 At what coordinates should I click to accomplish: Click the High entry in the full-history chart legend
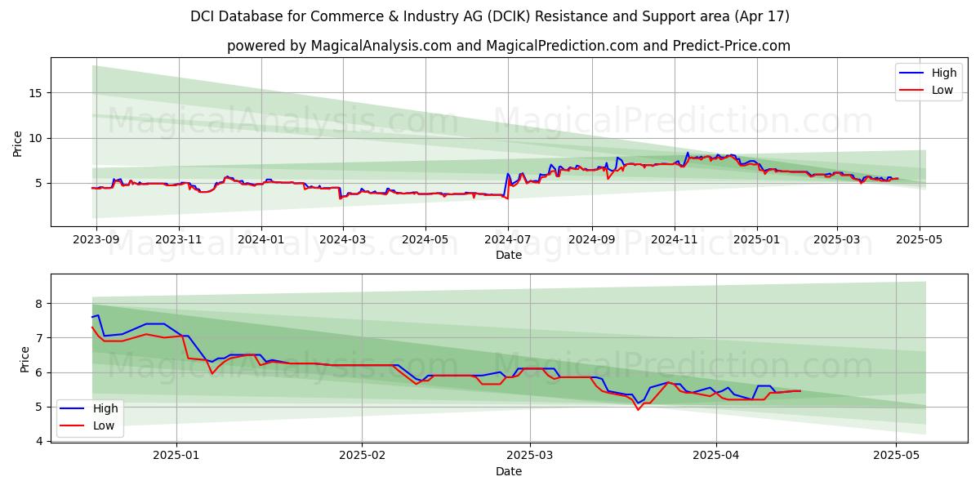[x=930, y=73]
